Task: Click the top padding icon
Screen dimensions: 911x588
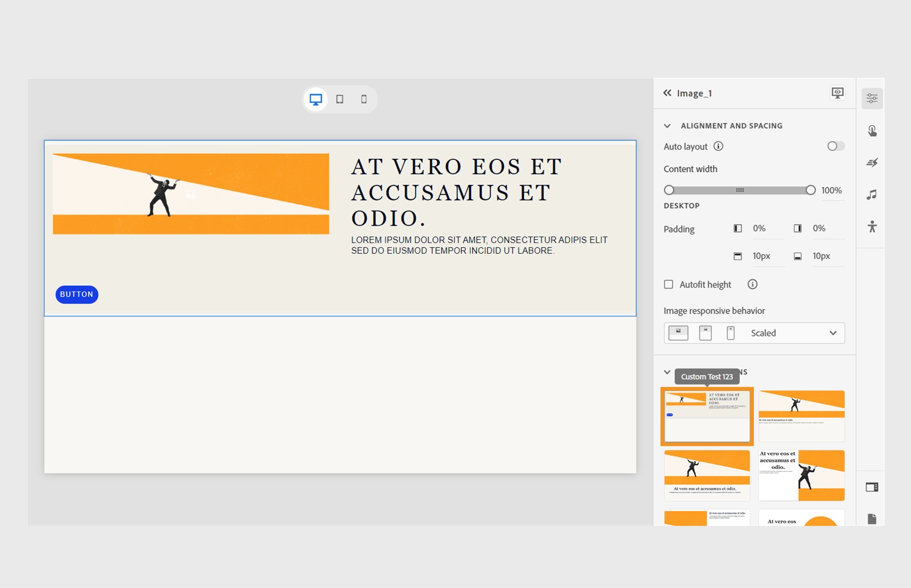Action: coord(738,256)
